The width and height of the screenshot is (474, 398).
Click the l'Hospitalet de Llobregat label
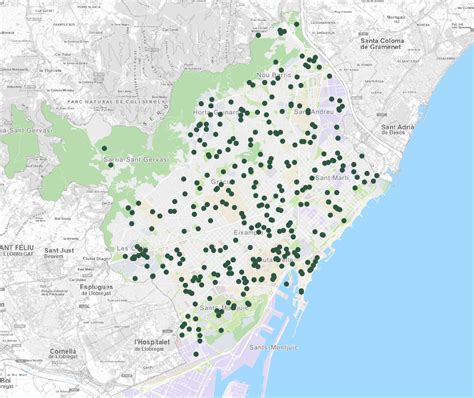(x=152, y=345)
